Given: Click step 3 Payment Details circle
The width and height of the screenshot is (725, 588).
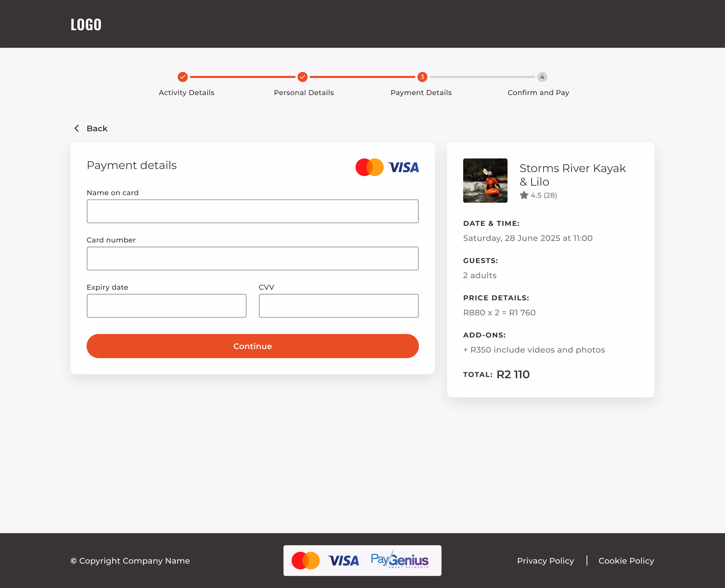Looking at the screenshot, I should point(422,77).
